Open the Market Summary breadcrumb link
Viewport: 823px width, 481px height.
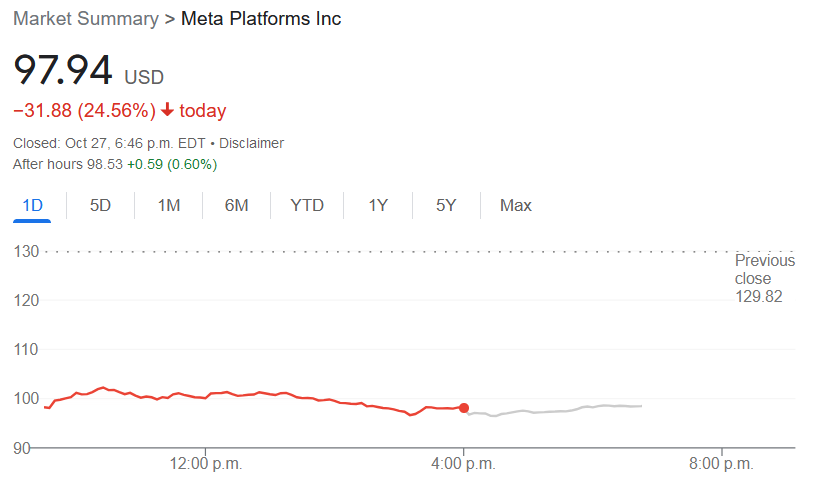(86, 19)
